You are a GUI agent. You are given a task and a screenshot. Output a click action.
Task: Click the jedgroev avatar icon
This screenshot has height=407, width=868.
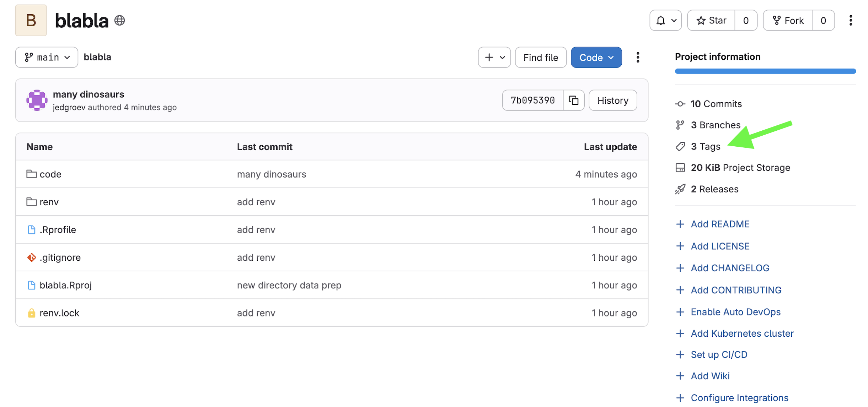click(37, 101)
